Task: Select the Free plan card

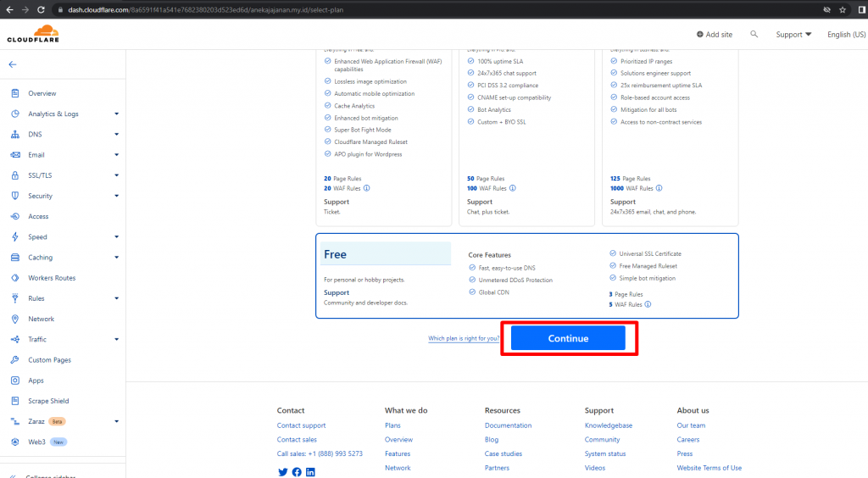Action: point(526,275)
